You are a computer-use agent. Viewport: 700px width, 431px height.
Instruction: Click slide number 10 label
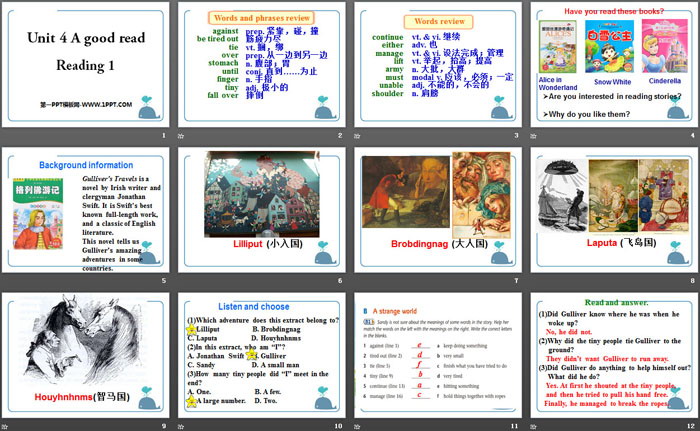338,426
